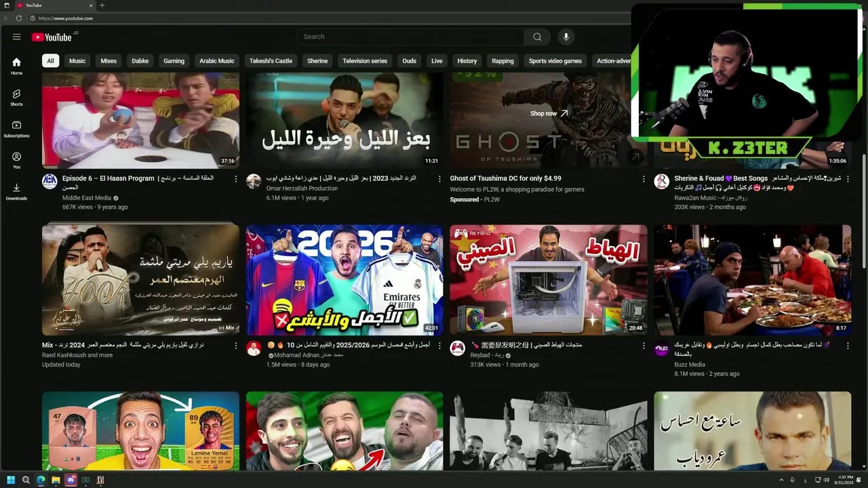This screenshot has width=868, height=488.
Task: Start voice search with microphone icon
Action: click(x=566, y=37)
